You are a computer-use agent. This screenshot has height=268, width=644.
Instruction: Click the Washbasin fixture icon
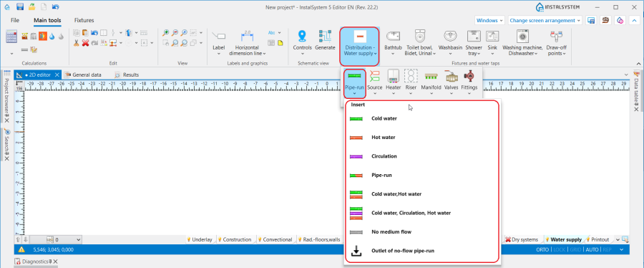450,36
